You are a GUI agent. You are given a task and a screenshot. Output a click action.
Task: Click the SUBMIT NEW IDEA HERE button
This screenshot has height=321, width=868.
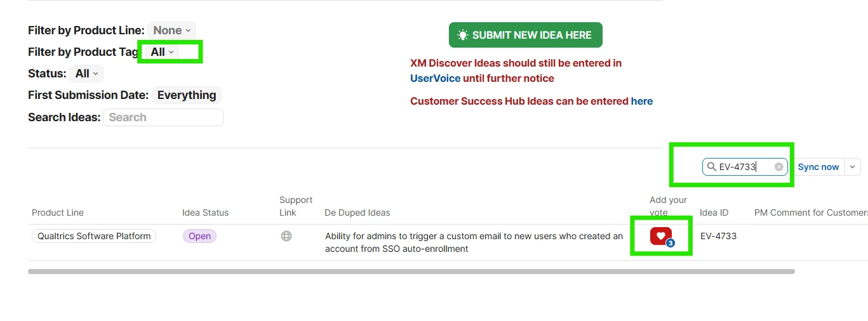(x=525, y=35)
